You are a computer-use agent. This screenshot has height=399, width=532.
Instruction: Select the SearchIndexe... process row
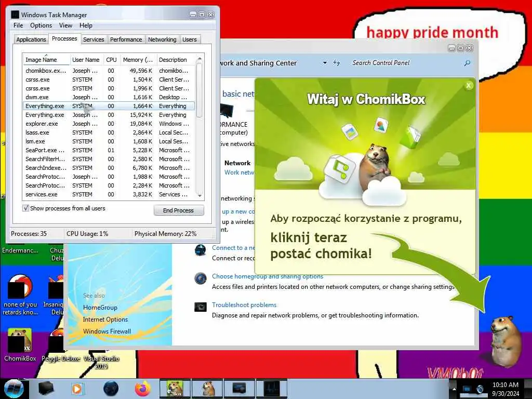(x=109, y=168)
